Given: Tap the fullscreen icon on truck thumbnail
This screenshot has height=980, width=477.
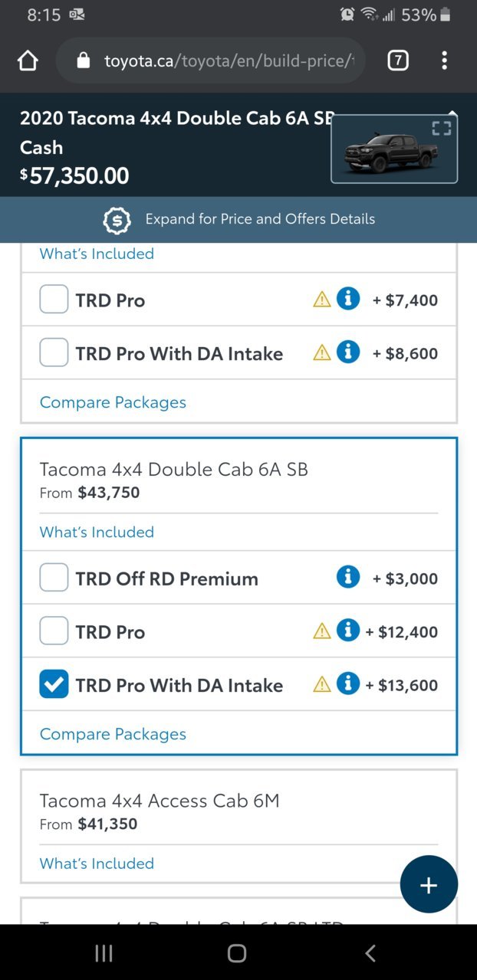Looking at the screenshot, I should point(441,129).
